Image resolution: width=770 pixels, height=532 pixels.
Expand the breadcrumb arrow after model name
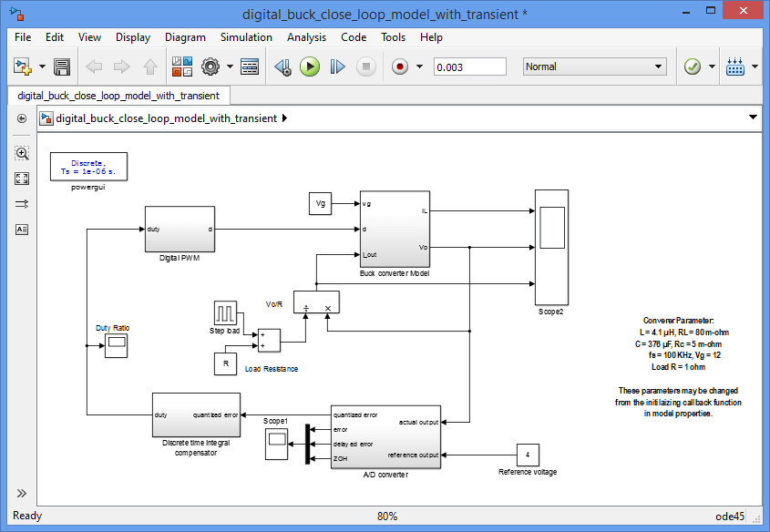[285, 118]
